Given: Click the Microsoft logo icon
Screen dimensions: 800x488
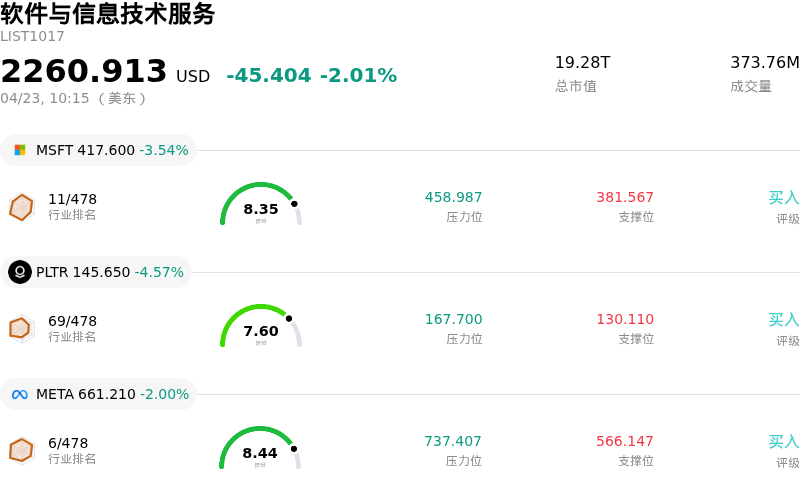Looking at the screenshot, I should click(x=20, y=150).
